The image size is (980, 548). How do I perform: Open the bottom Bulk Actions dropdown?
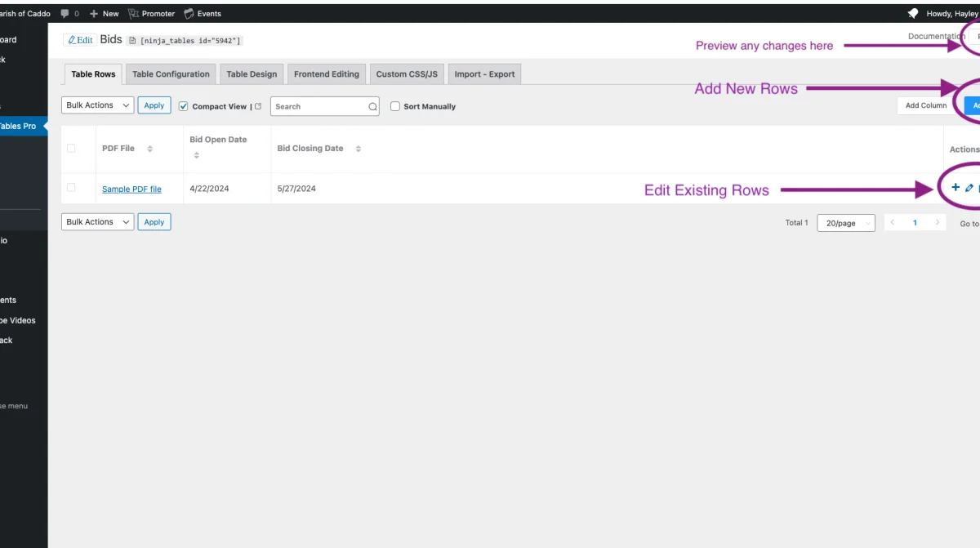point(98,222)
